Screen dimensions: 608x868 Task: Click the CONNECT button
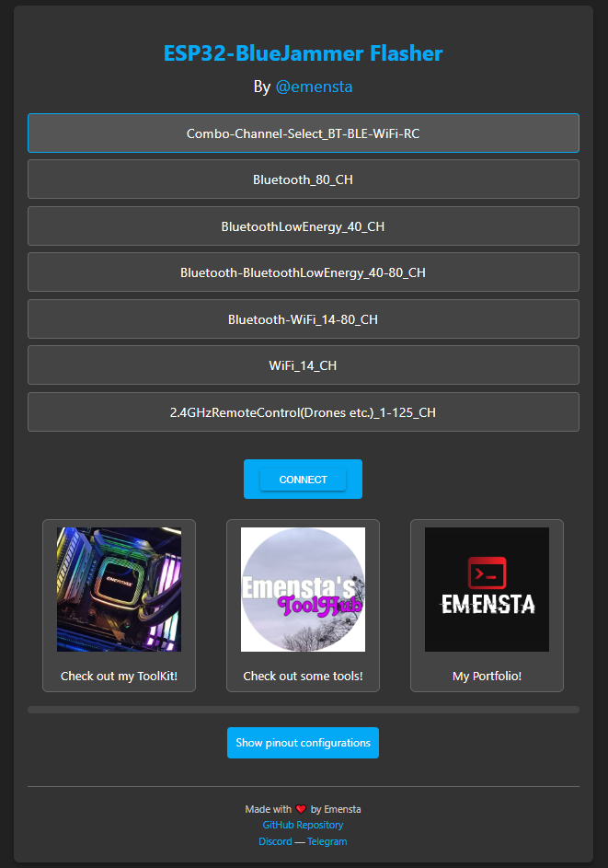click(x=304, y=480)
